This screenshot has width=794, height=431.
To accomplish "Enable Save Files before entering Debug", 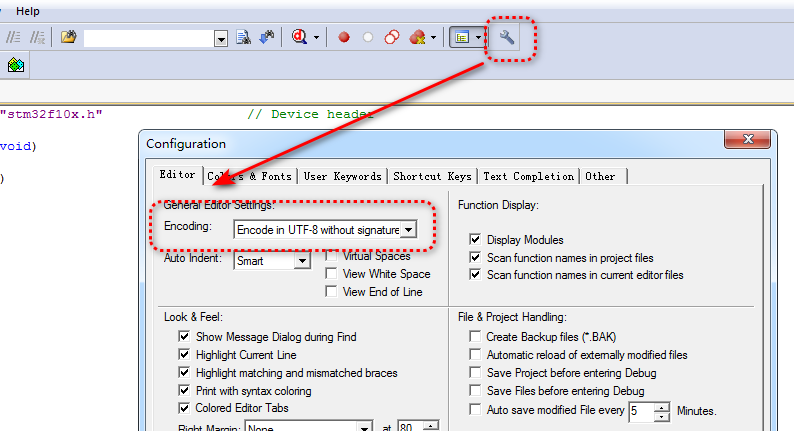I will [475, 390].
